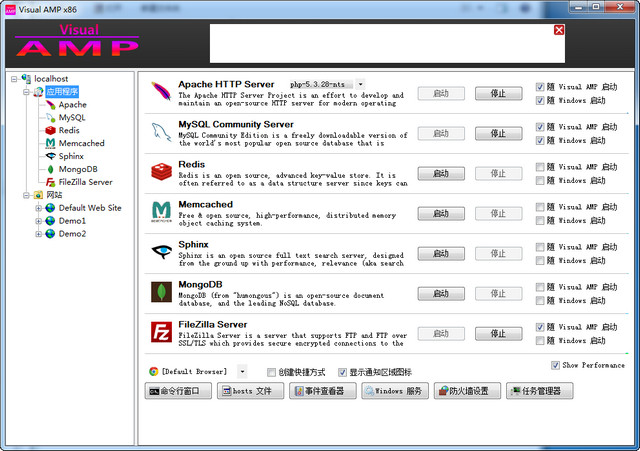
Task: Open the Default Browser dropdown arrow
Action: [242, 371]
